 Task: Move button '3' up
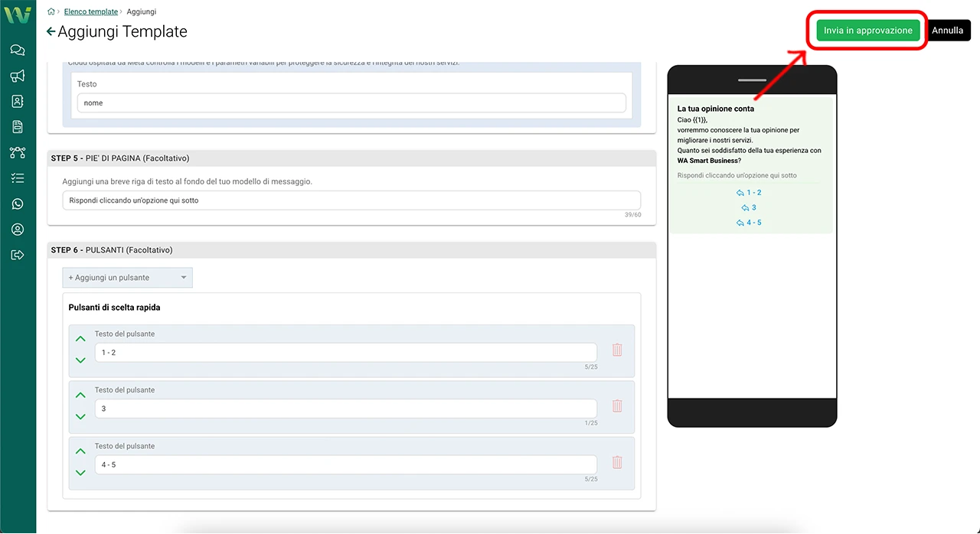coord(80,395)
